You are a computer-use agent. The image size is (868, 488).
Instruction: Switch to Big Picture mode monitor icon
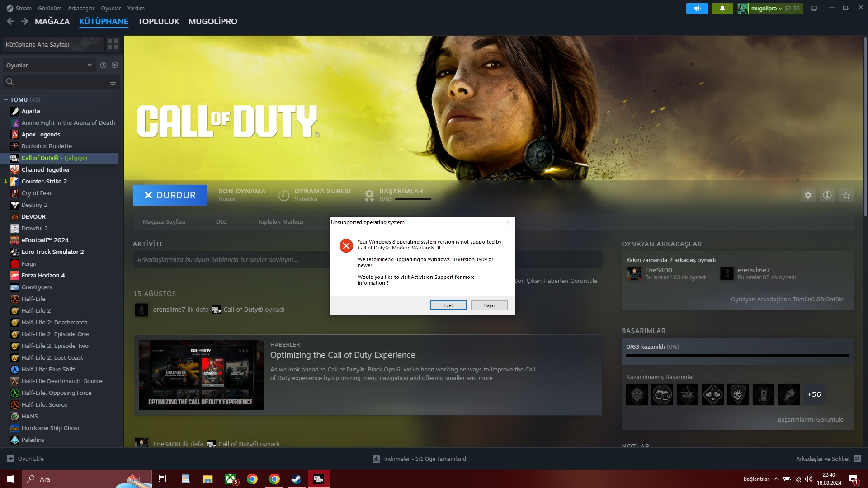point(814,9)
